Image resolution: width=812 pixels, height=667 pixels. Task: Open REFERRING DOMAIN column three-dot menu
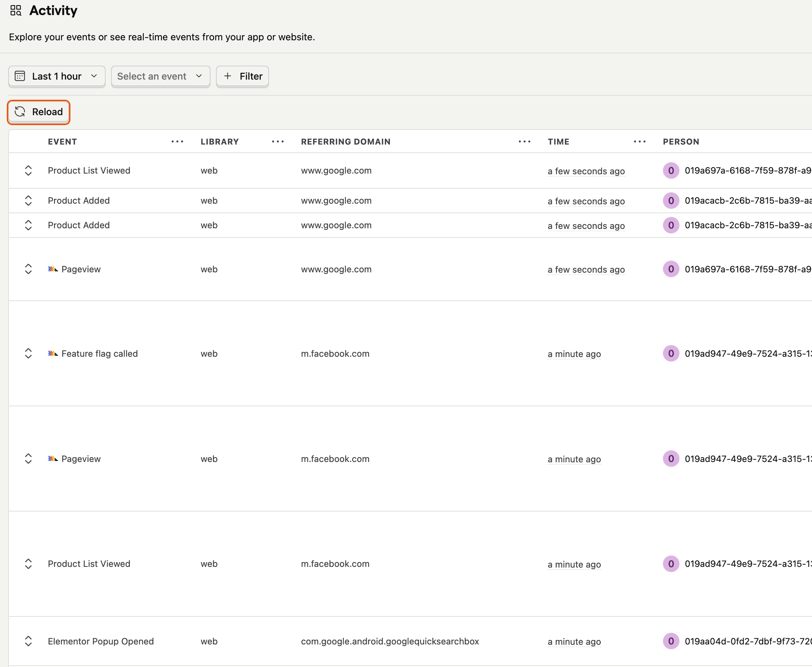(x=524, y=142)
